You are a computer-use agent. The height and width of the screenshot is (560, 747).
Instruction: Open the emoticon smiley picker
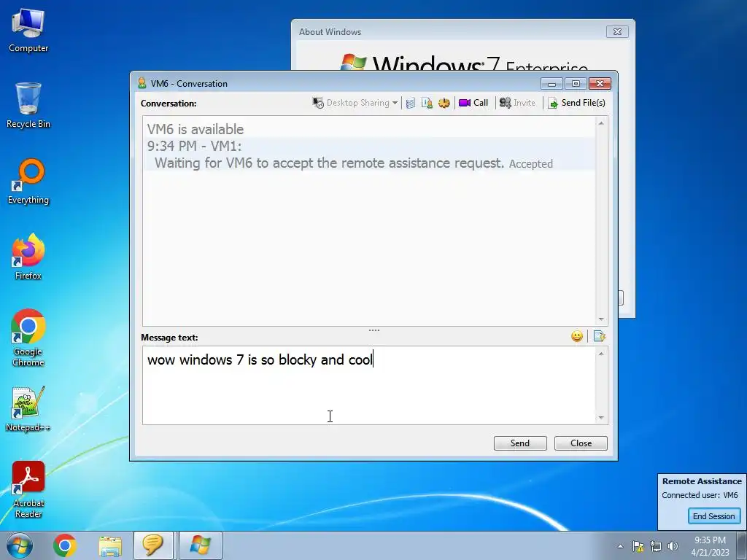tap(577, 337)
